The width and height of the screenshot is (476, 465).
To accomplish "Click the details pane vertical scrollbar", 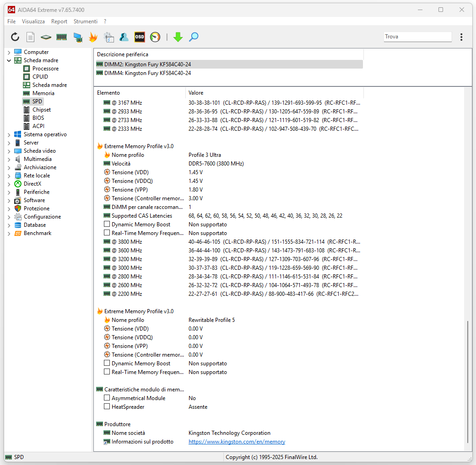I will click(x=468, y=382).
